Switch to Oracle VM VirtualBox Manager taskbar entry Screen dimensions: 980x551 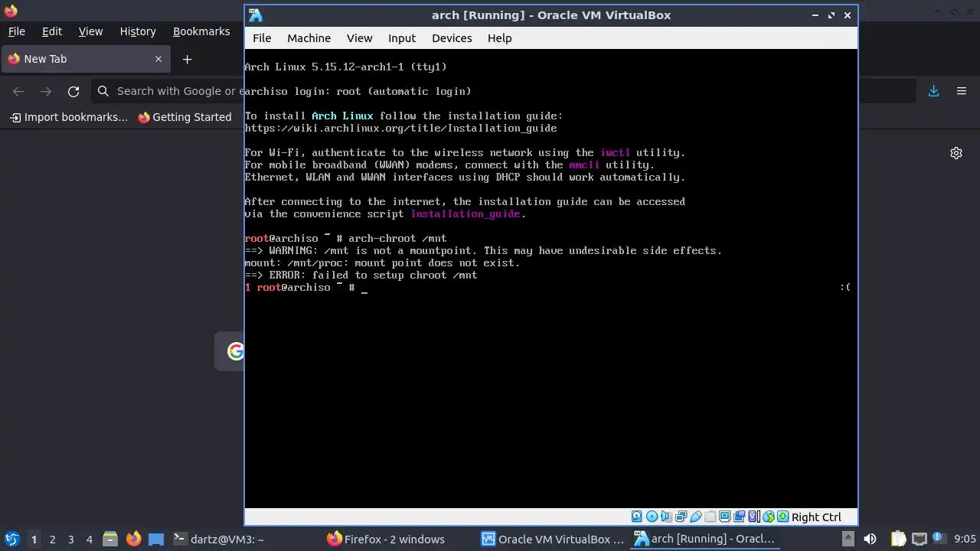pyautogui.click(x=553, y=540)
